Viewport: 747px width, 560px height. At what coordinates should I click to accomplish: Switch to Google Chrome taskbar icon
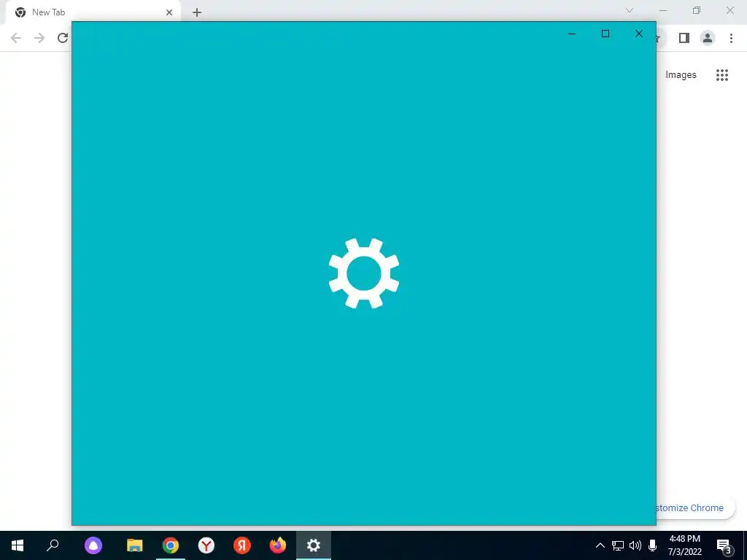coord(171,545)
